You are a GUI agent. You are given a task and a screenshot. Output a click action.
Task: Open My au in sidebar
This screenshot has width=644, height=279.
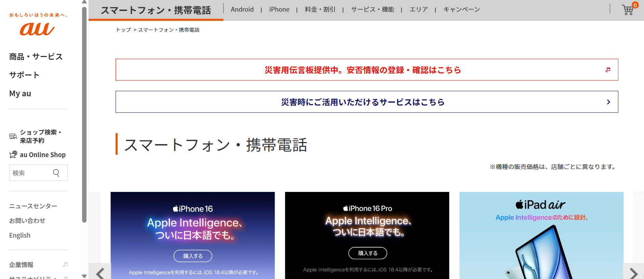click(20, 94)
